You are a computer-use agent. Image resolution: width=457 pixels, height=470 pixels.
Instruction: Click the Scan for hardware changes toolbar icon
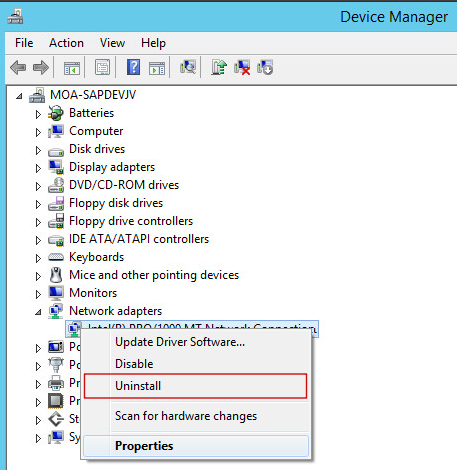click(x=188, y=67)
